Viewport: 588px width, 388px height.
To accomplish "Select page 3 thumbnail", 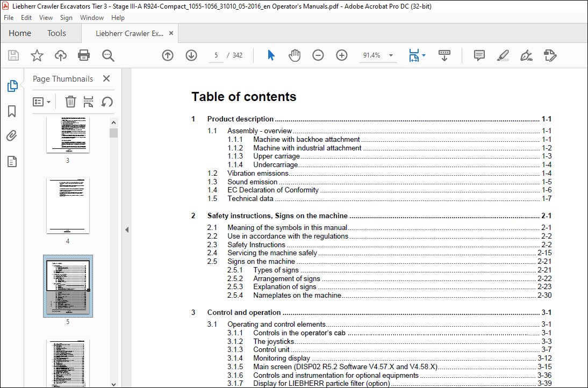I will [68, 135].
